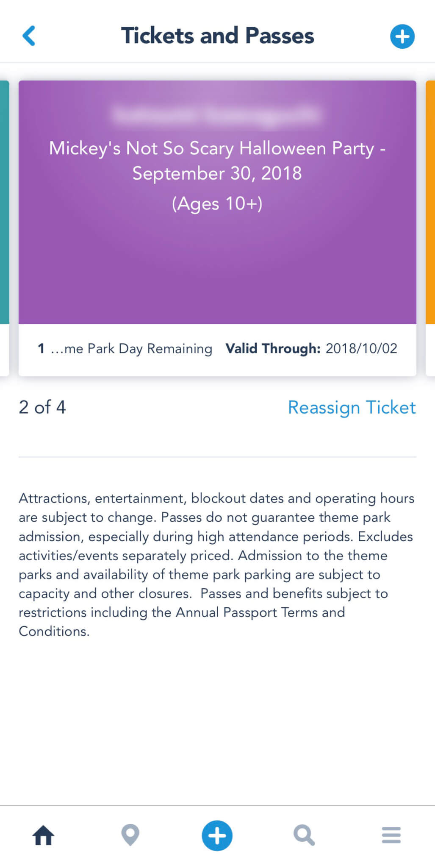Viewport: 435px width, 868px height.
Task: Open the search magnifier tab
Action: [304, 835]
